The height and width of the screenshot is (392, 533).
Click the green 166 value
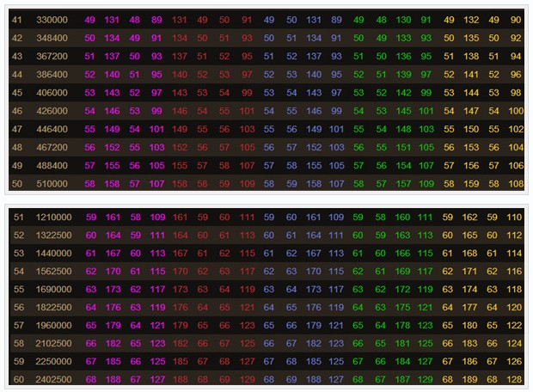point(402,254)
